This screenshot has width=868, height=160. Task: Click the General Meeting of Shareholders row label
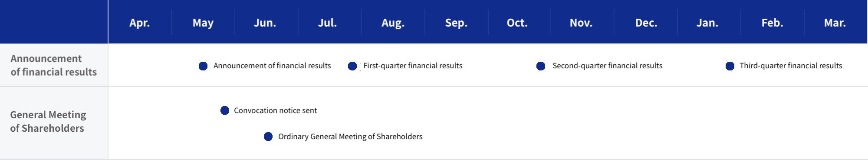[x=48, y=121]
